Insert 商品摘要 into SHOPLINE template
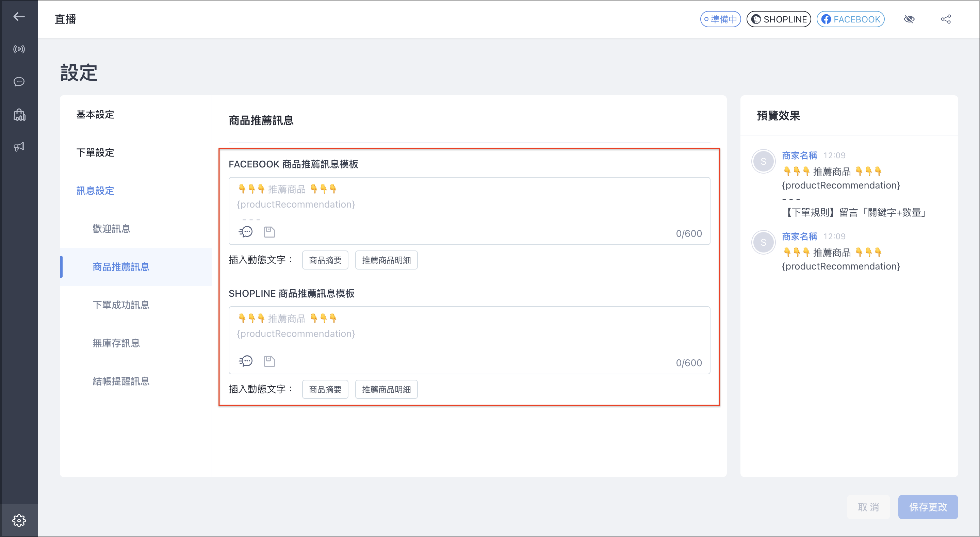 325,389
